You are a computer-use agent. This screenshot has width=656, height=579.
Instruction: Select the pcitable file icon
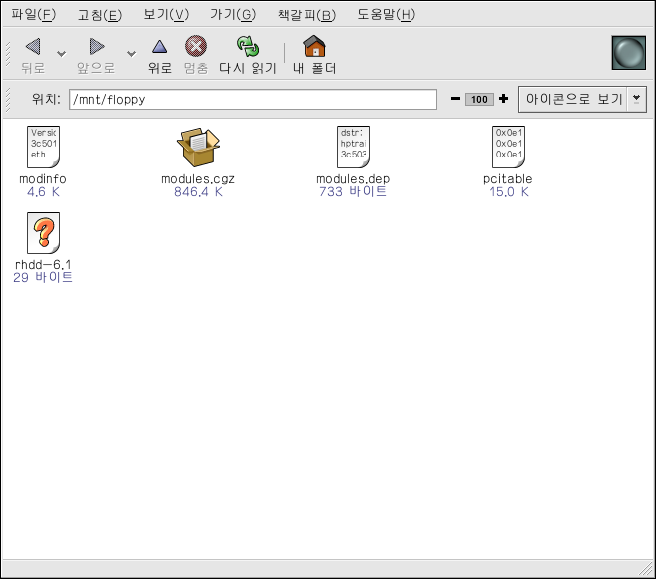[x=509, y=147]
